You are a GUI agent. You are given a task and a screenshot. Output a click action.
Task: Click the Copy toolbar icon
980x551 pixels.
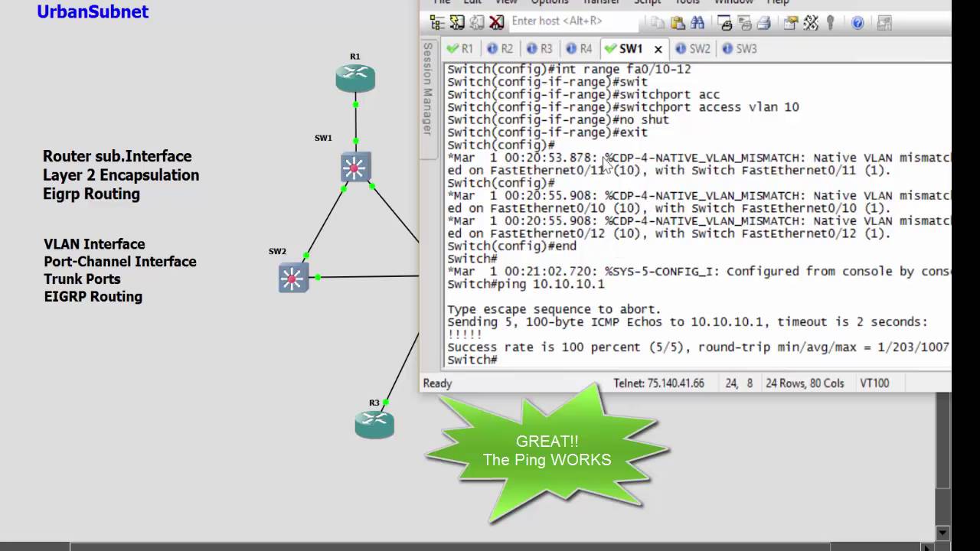[x=658, y=23]
